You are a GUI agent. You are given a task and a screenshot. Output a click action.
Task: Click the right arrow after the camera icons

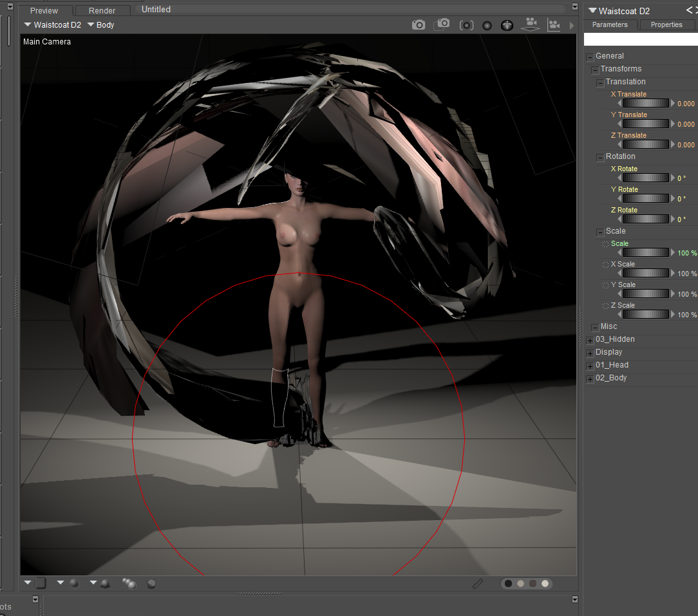[x=572, y=26]
